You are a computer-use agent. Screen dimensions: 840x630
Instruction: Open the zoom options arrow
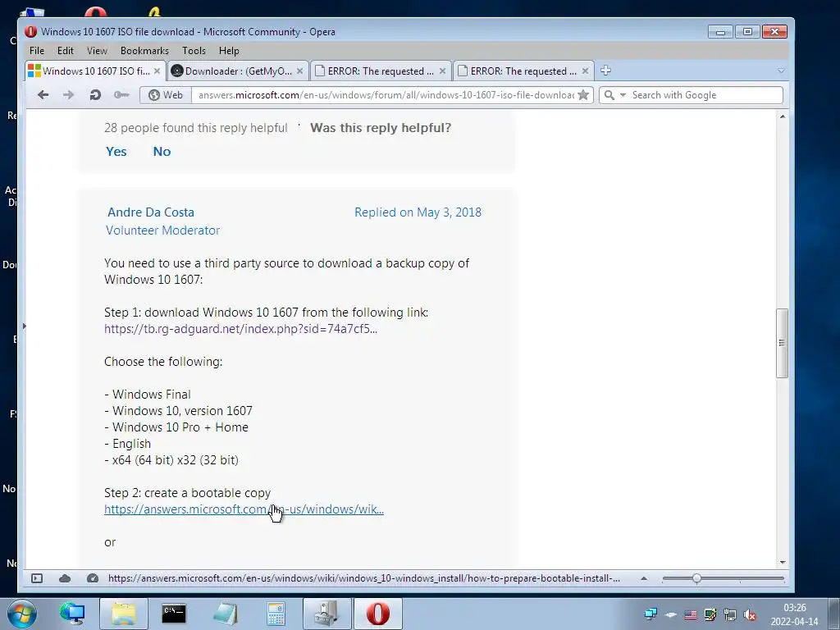point(644,578)
